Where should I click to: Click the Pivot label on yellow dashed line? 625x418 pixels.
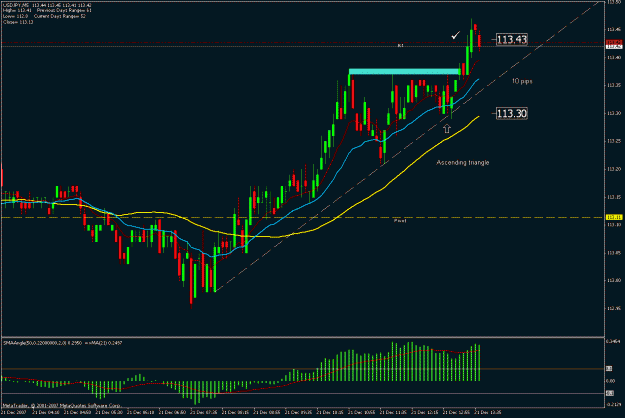click(400, 220)
